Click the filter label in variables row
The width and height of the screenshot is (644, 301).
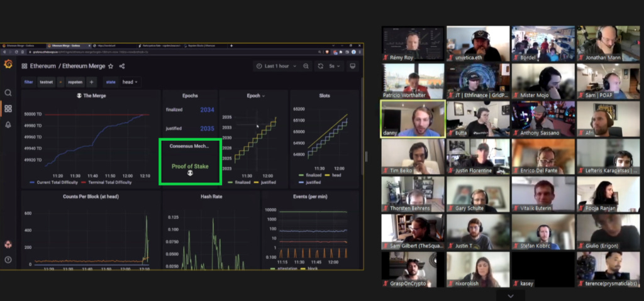click(x=28, y=82)
